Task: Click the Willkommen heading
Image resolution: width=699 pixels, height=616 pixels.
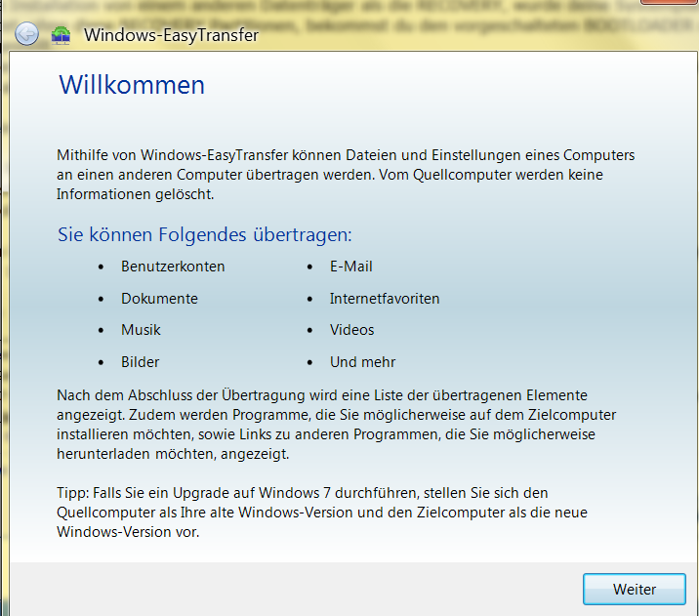Action: 132,85
